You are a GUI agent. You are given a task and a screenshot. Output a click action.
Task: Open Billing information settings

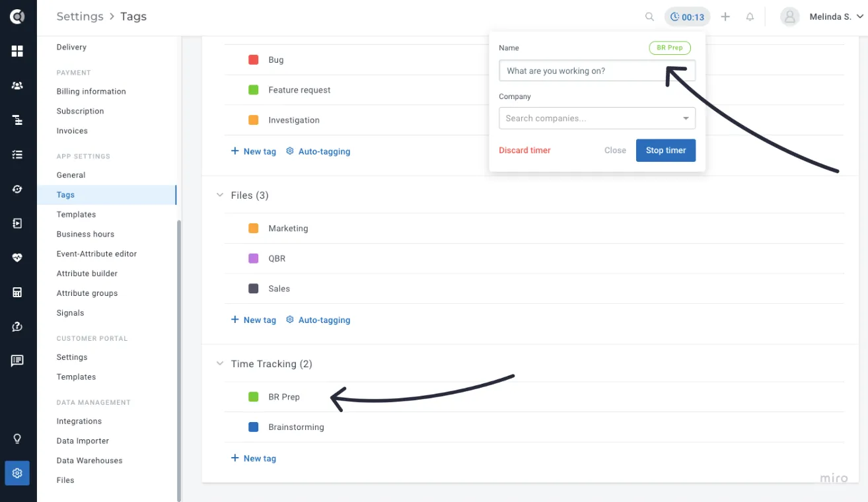[x=91, y=91]
